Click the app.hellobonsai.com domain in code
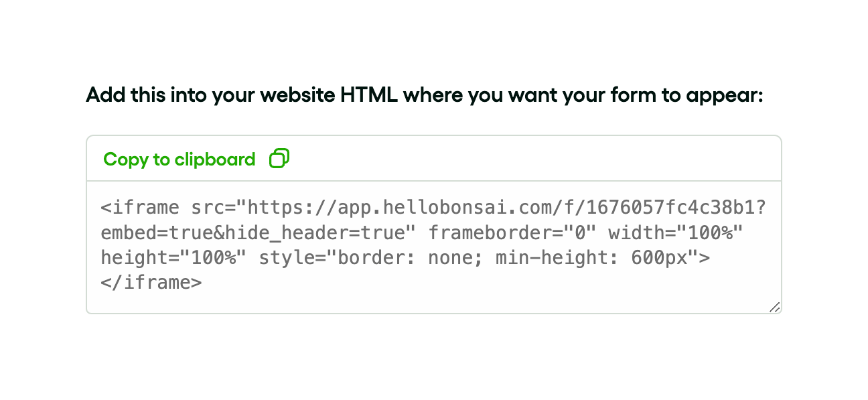Image resolution: width=868 pixels, height=400 pixels. click(445, 208)
